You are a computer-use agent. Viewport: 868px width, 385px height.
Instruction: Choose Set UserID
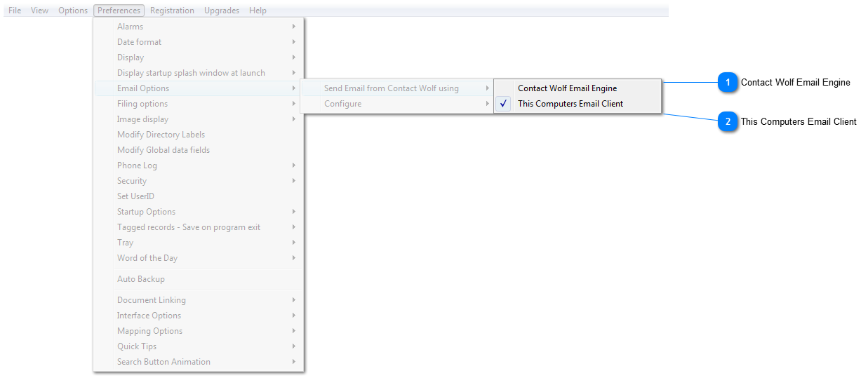(198, 196)
